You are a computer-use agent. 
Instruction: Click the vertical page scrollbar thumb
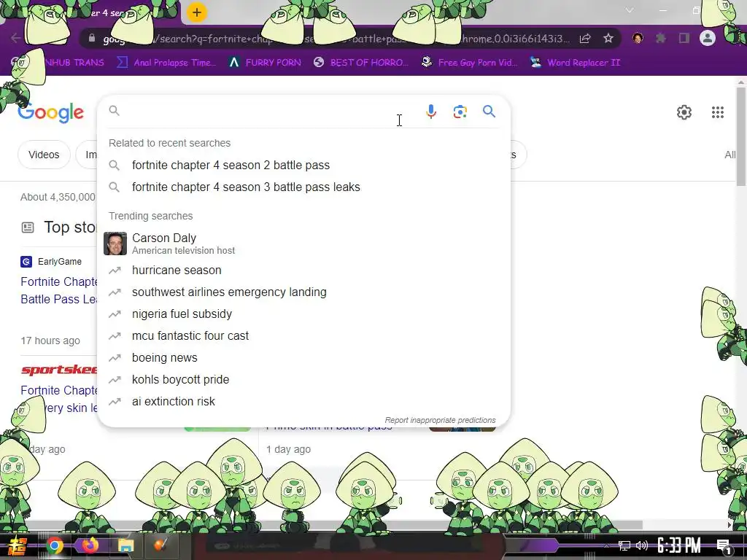[x=741, y=136]
